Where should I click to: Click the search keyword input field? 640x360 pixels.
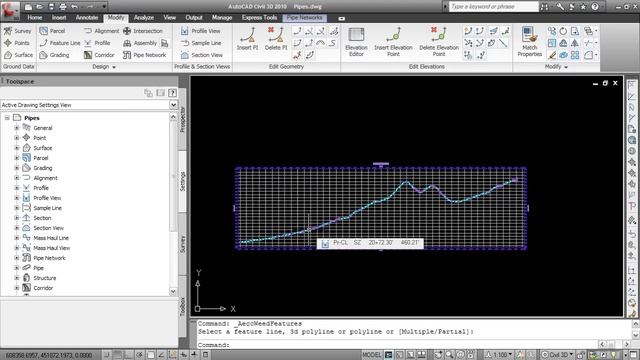(x=493, y=7)
